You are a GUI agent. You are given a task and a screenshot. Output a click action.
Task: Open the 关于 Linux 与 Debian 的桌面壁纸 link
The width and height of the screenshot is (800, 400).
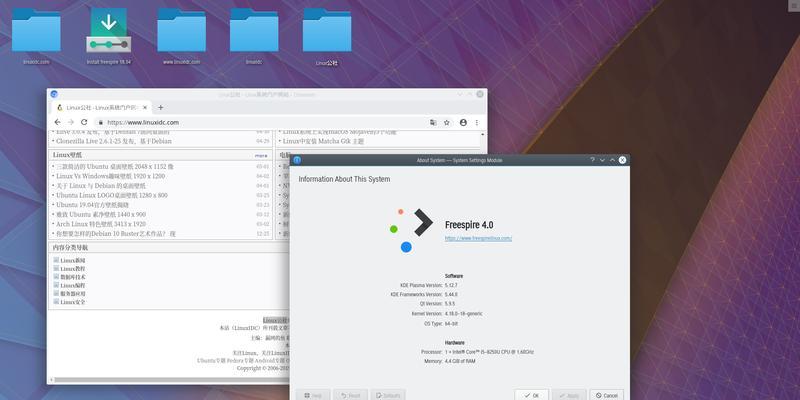[101, 186]
